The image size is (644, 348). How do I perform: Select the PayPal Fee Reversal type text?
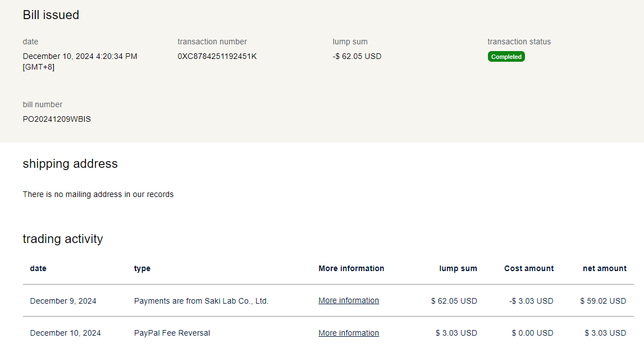(x=172, y=333)
